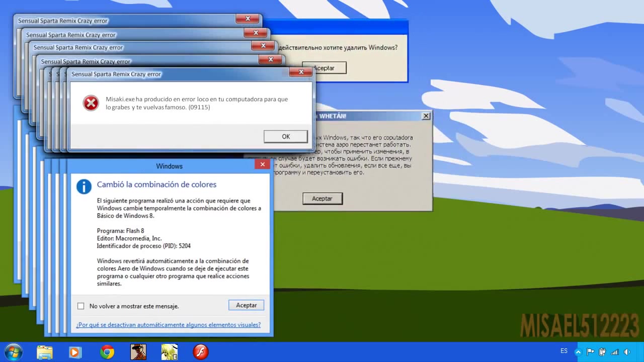Open volume speaker tray icon
The height and width of the screenshot is (362, 644).
click(627, 352)
